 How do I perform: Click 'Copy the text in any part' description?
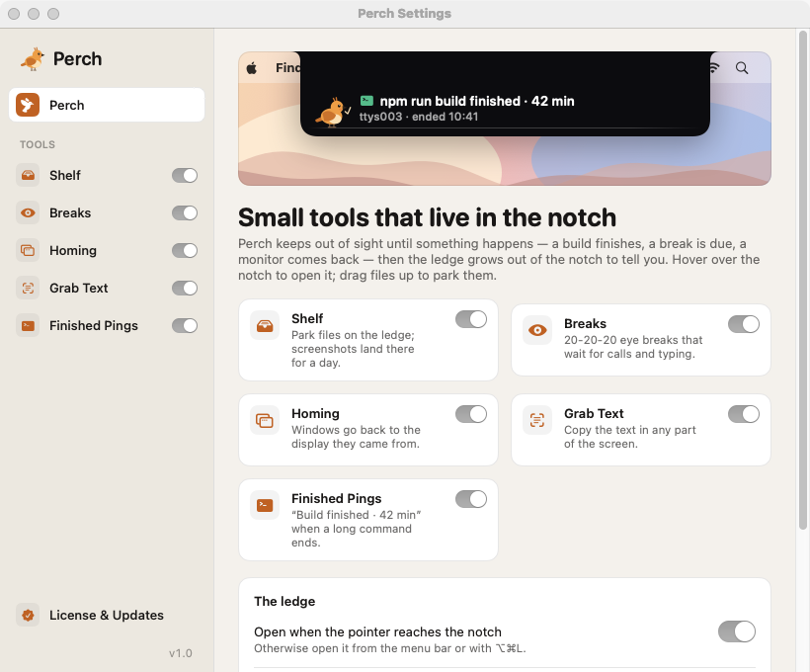tap(629, 437)
